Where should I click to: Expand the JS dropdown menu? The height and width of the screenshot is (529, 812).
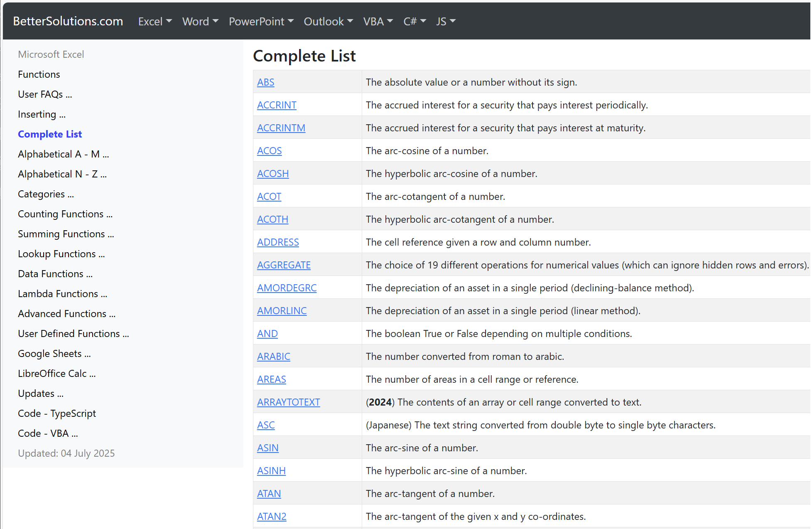coord(446,21)
